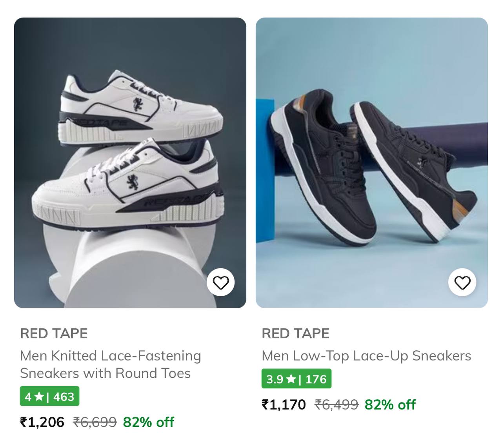
Task: Open "Men Low-Top Lace-Up Sneakers" listing
Action: 366,355
